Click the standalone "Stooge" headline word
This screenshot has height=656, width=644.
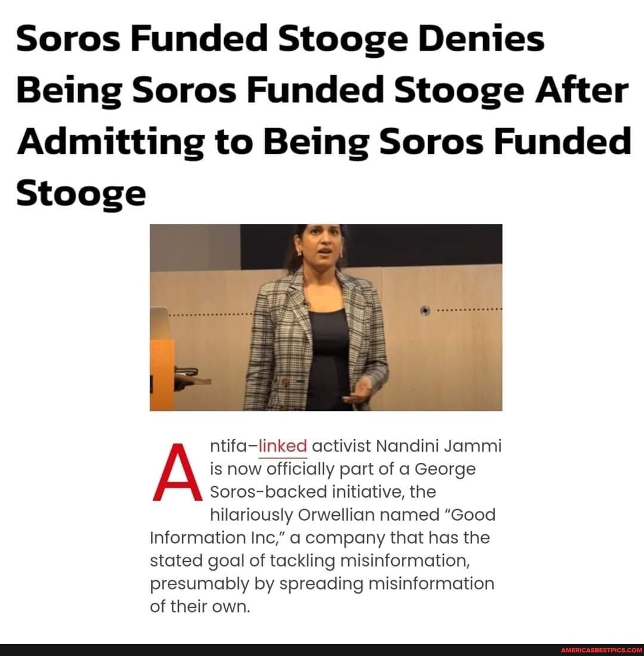click(81, 194)
